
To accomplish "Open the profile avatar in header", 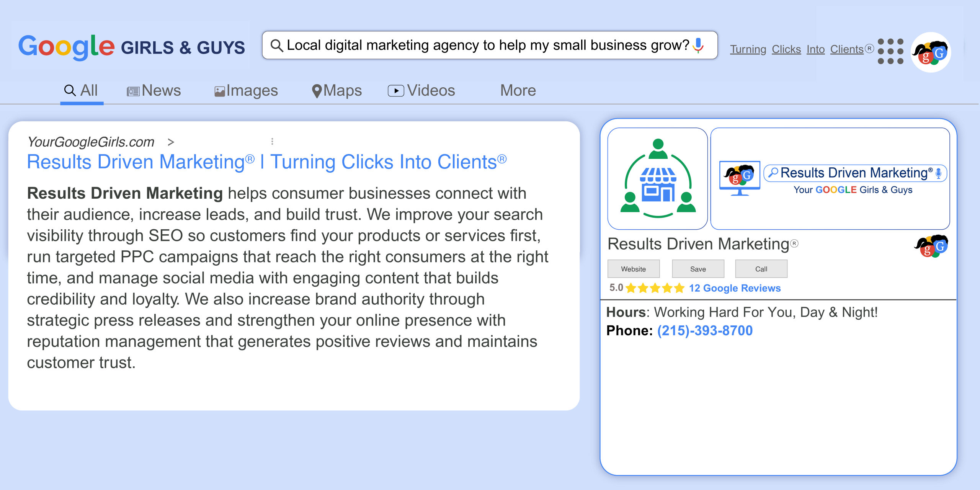I will [931, 52].
